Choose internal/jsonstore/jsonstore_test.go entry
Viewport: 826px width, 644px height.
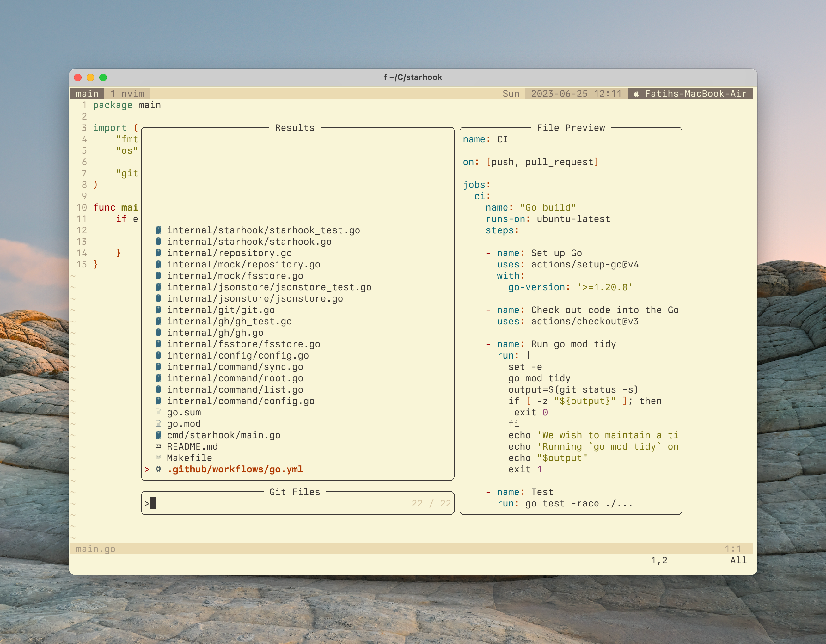(269, 287)
